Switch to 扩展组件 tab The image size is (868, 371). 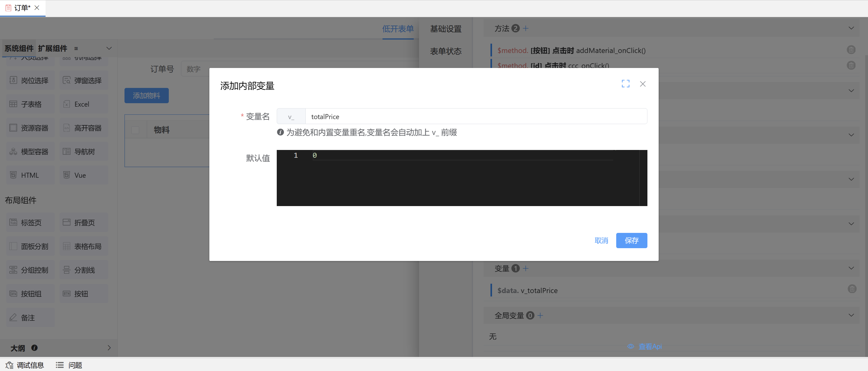point(52,48)
